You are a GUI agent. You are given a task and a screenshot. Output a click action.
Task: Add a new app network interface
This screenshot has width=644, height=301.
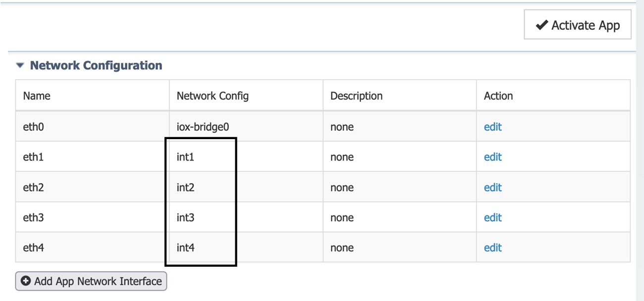click(x=91, y=281)
